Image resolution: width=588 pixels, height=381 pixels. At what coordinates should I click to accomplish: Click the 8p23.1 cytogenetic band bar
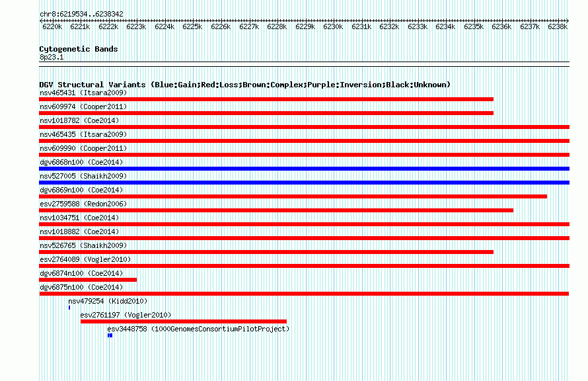tap(304, 64)
